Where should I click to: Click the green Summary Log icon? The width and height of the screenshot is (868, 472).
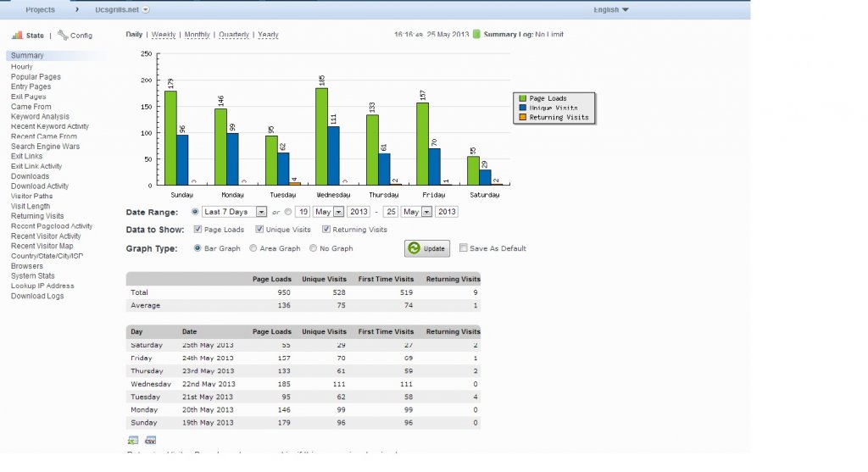pos(476,35)
